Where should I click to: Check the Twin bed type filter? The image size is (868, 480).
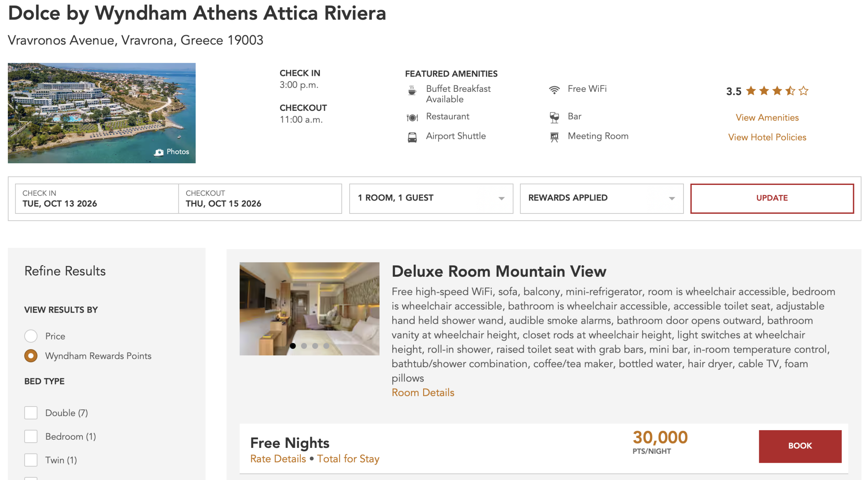(31, 460)
